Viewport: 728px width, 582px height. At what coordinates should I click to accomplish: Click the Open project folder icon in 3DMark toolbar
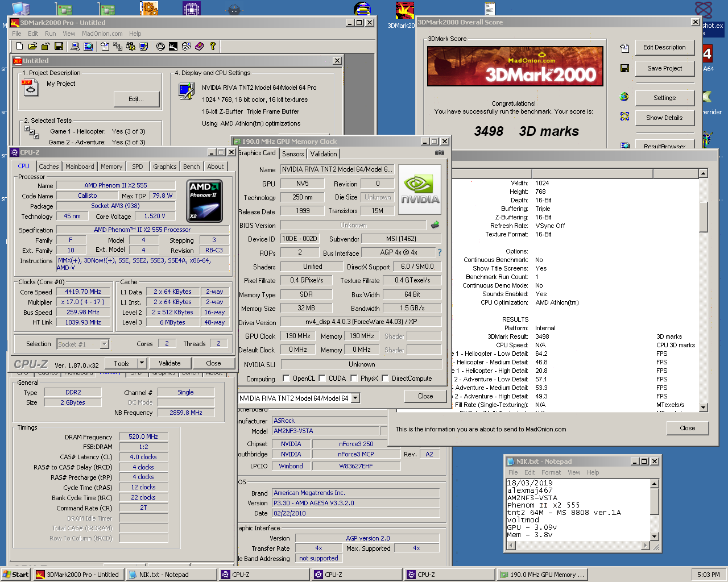pyautogui.click(x=32, y=46)
